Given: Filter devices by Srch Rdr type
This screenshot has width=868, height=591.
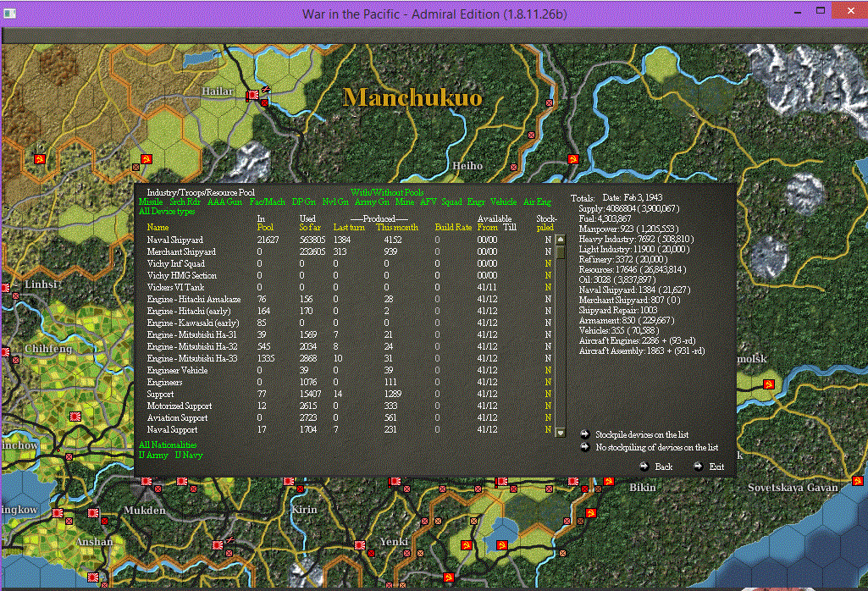Looking at the screenshot, I should pos(185,202).
